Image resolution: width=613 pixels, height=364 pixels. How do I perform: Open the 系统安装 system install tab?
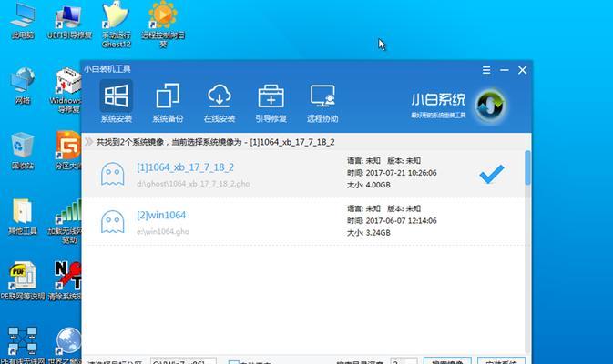click(116, 102)
